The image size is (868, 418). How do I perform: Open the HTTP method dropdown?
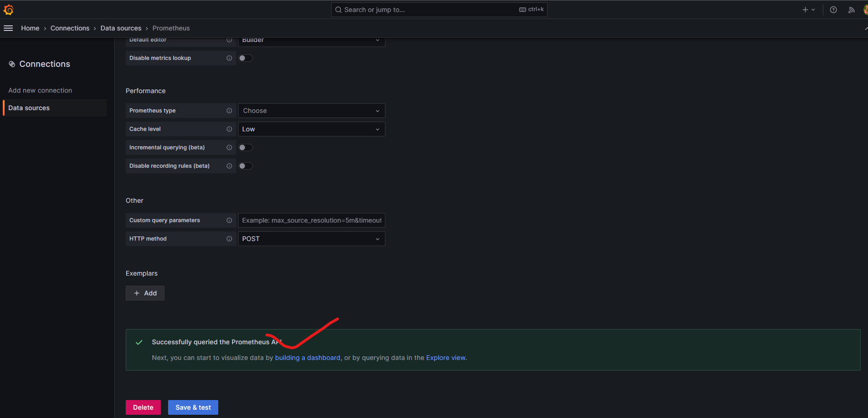311,239
